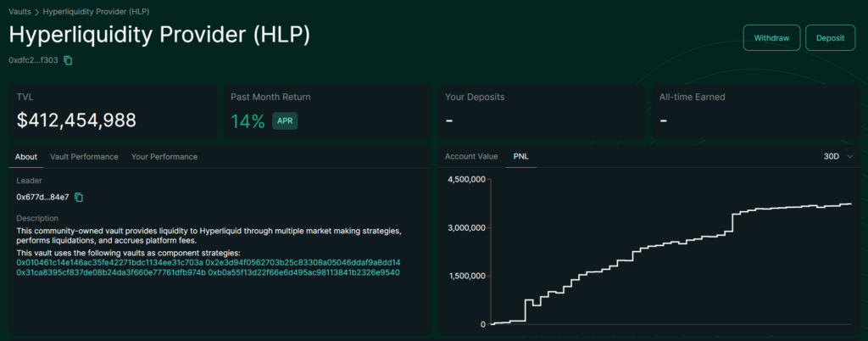Click the Deposit button
The height and width of the screenshot is (341, 868).
coord(831,38)
